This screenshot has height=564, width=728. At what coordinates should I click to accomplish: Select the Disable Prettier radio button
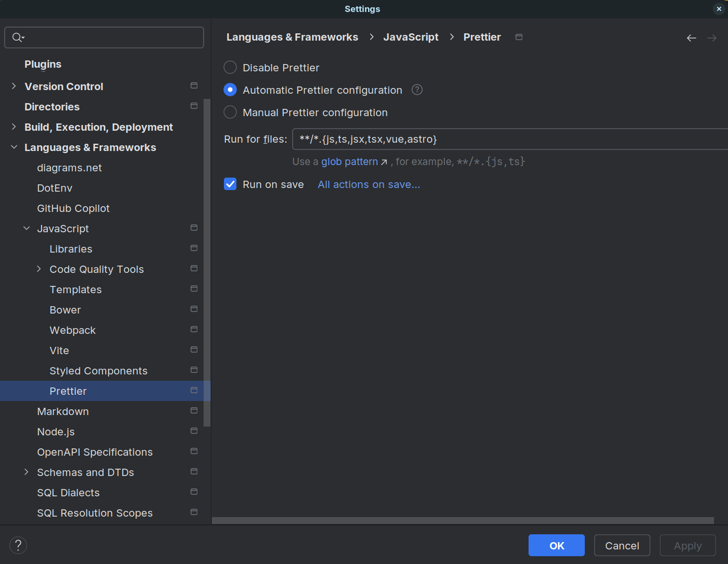230,67
